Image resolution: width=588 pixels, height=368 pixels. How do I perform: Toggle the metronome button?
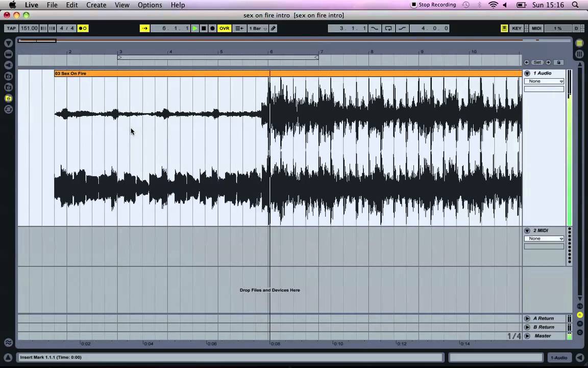pyautogui.click(x=83, y=28)
